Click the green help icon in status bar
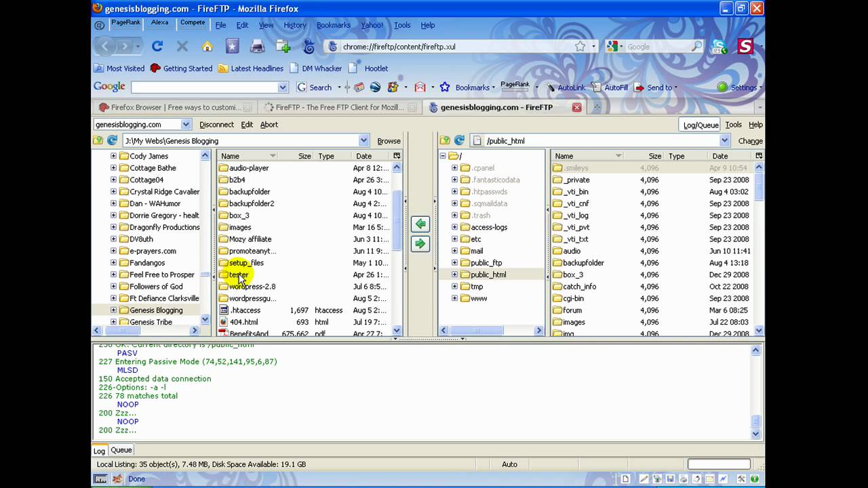The height and width of the screenshot is (488, 868). [754, 479]
